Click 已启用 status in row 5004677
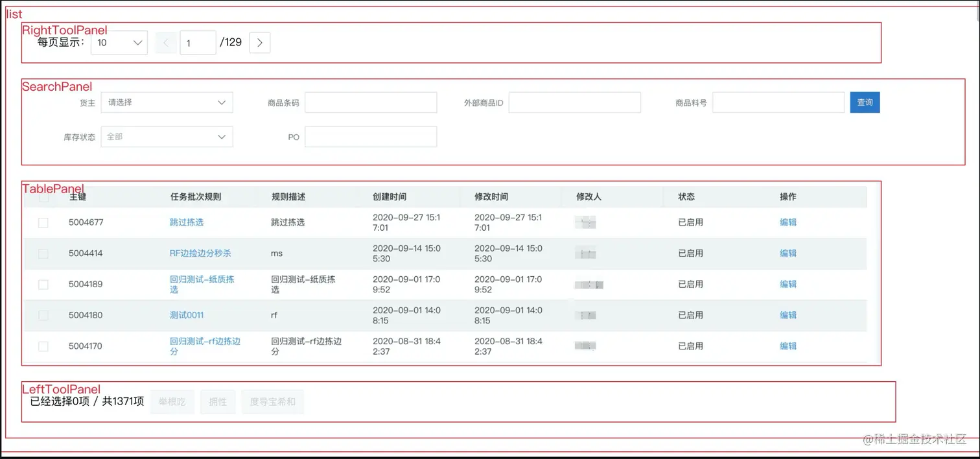980x459 pixels. click(691, 222)
